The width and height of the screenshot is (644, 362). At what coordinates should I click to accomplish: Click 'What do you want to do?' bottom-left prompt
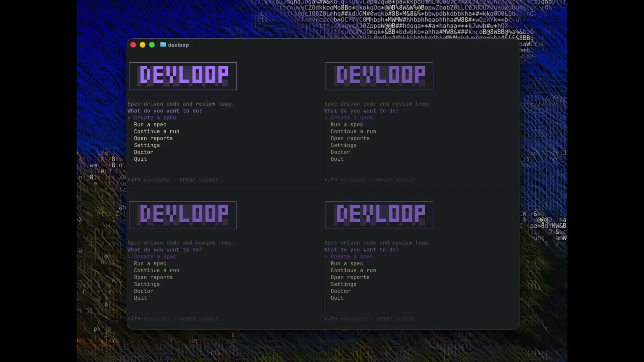tap(165, 250)
